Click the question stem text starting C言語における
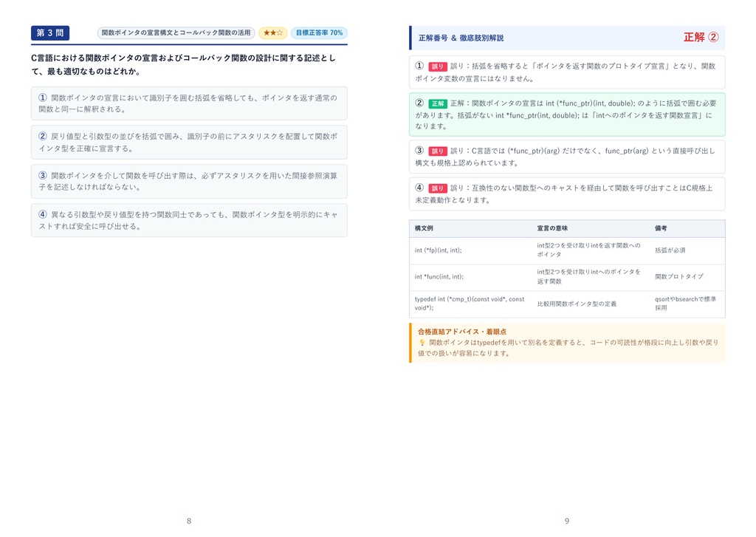The height and width of the screenshot is (537, 756). click(183, 64)
